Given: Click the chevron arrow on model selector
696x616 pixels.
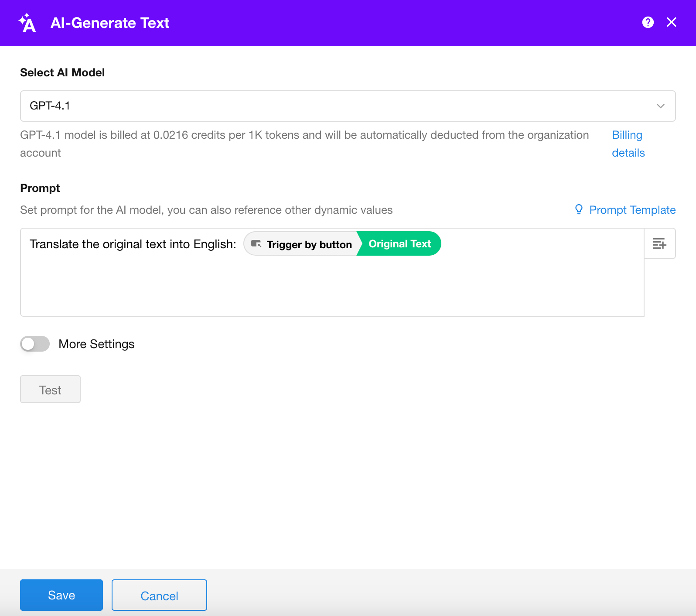Looking at the screenshot, I should pyautogui.click(x=660, y=106).
